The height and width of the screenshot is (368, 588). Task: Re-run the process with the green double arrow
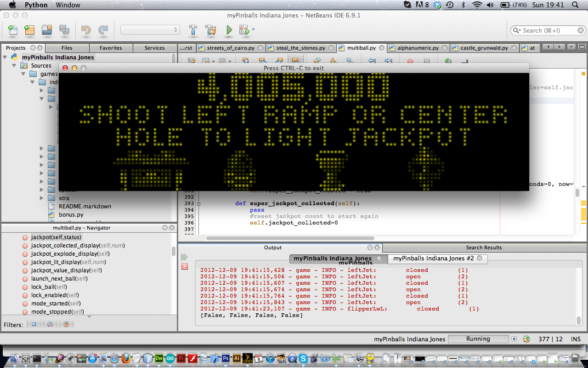click(184, 257)
